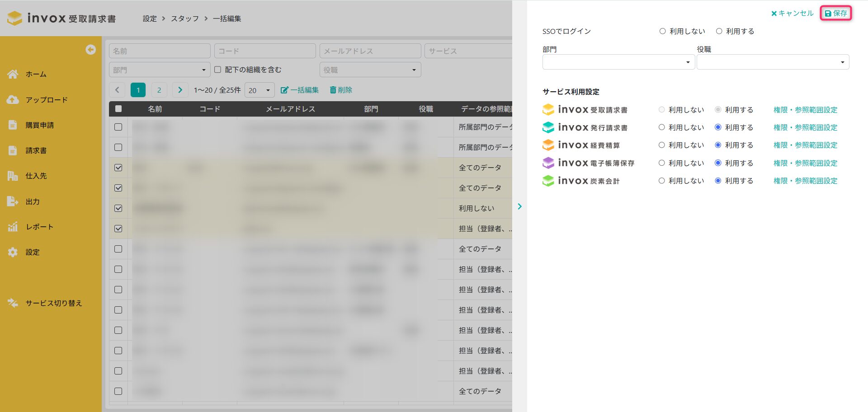868x412 pixels.
Task: Go to previous page arrow
Action: click(x=117, y=90)
